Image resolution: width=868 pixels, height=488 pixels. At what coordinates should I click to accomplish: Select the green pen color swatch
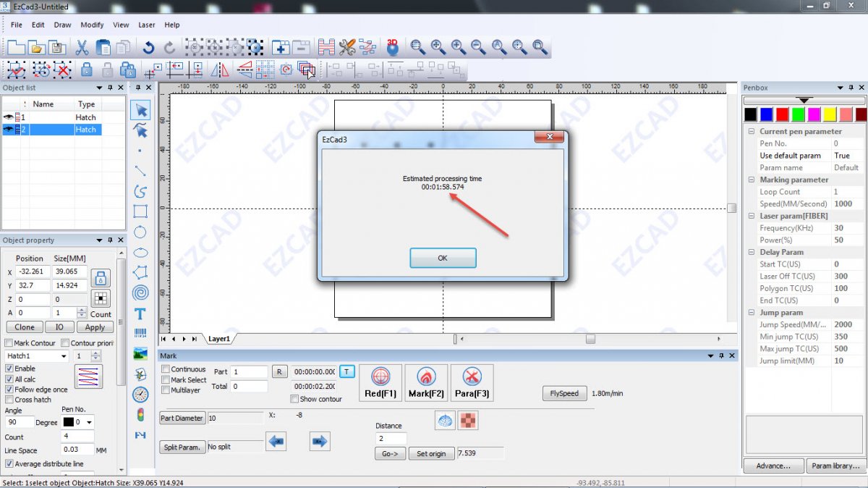tap(798, 114)
